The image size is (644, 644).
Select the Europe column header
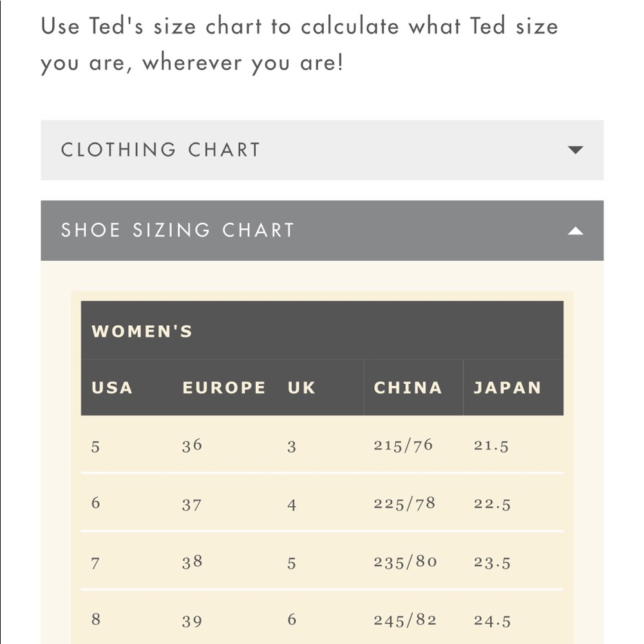(224, 388)
